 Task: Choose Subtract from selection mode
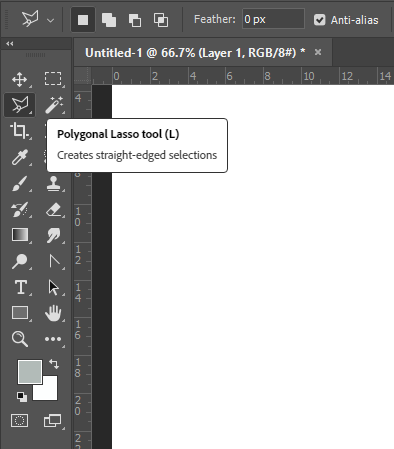(135, 20)
